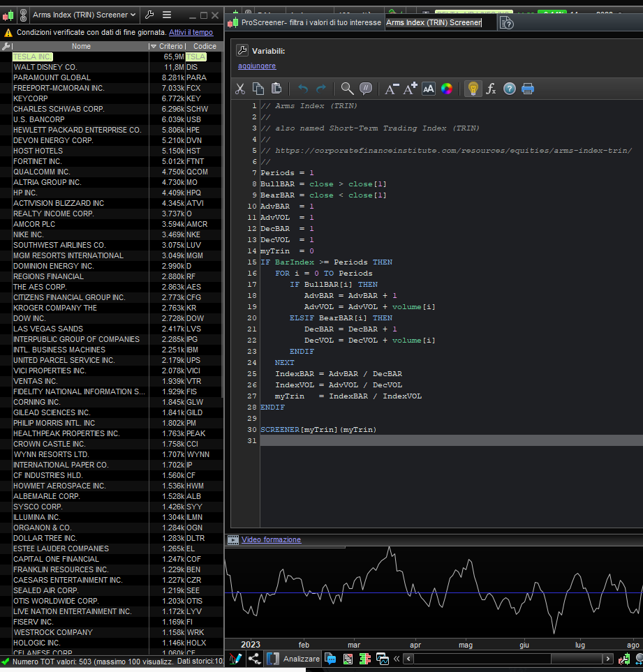Image resolution: width=643 pixels, height=672 pixels.
Task: Toggle the chain link icon in screener title bar
Action: (x=22, y=15)
